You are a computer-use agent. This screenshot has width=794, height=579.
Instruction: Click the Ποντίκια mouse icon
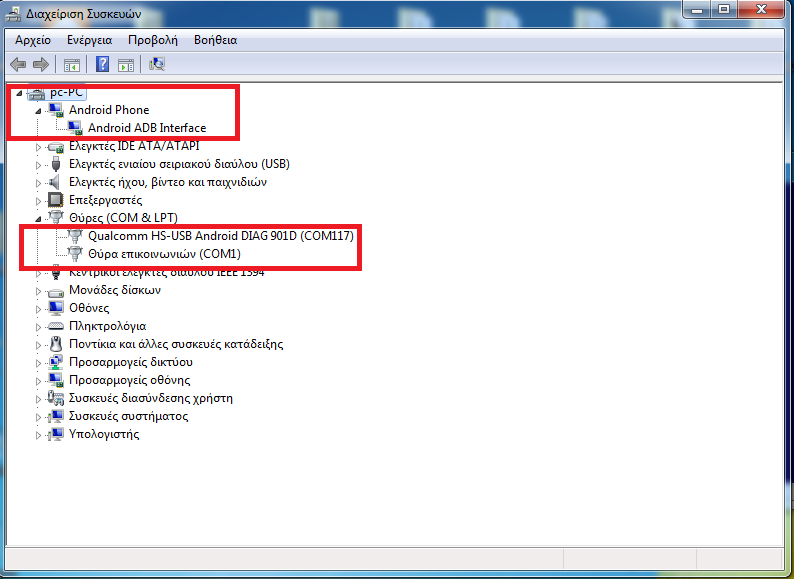coord(56,344)
